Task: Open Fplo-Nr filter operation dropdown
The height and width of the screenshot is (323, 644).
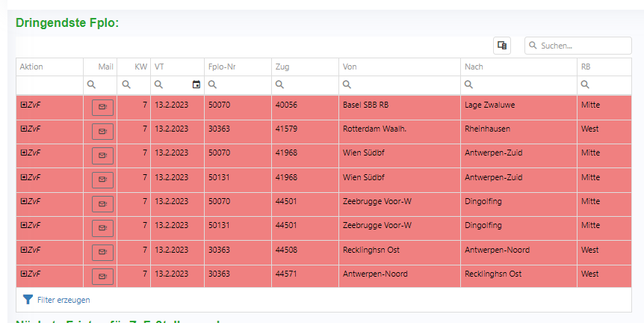Action: click(213, 85)
